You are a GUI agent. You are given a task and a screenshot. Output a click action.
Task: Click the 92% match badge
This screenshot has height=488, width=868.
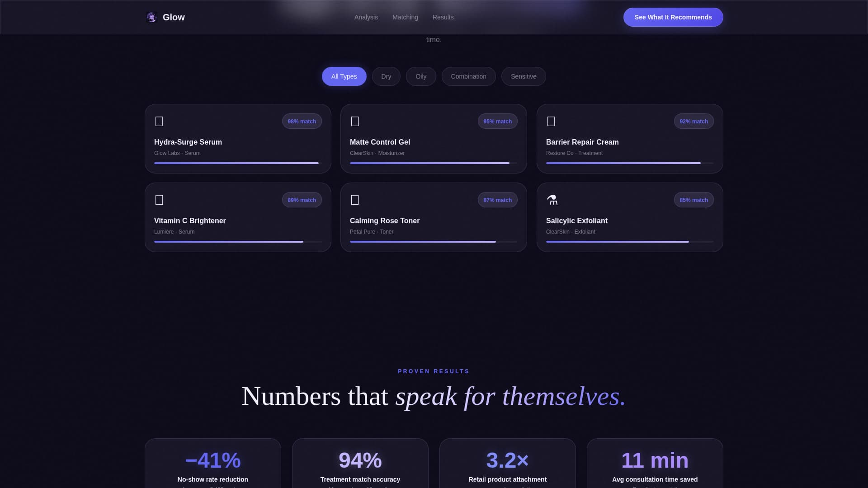(694, 121)
